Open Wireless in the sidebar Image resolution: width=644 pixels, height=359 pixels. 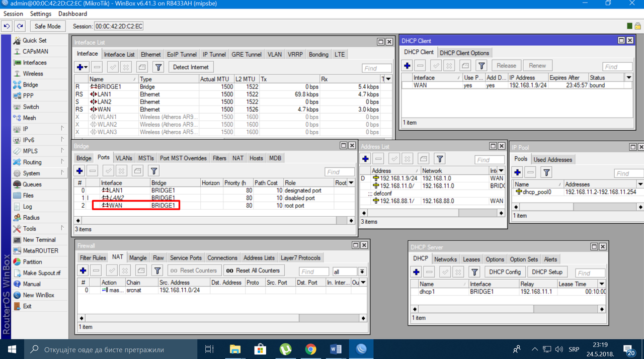pos(33,73)
